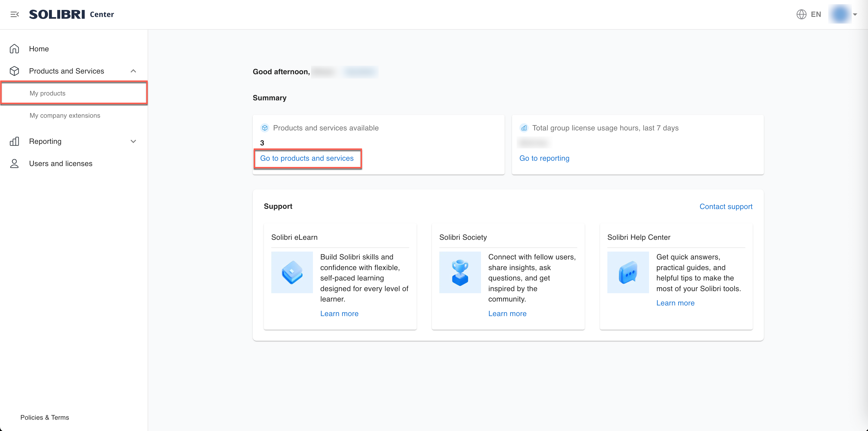
Task: Click the cube icon beside Products and services available
Action: [265, 128]
